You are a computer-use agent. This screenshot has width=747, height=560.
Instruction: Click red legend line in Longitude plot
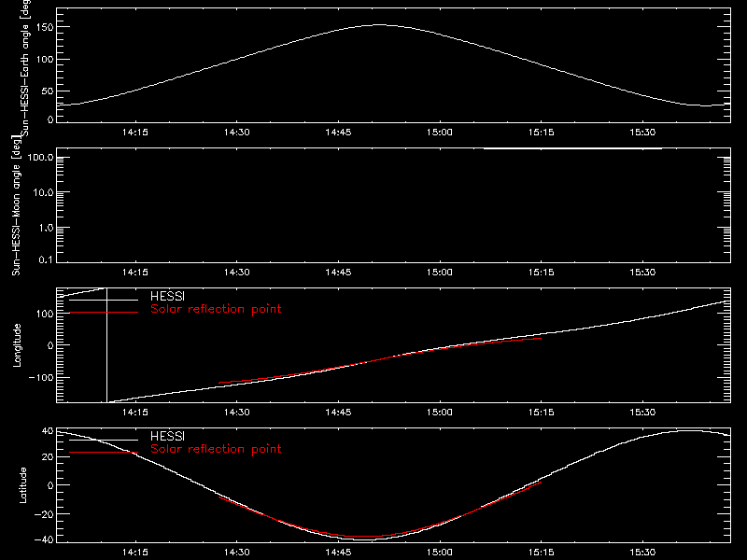point(104,313)
